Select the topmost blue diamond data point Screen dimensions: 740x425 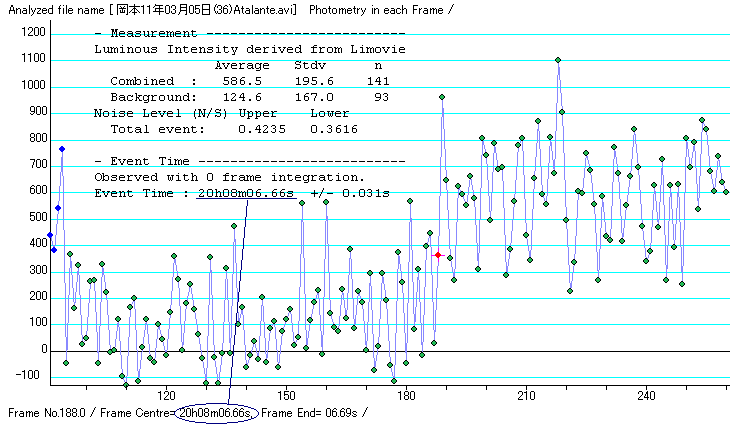[62, 148]
